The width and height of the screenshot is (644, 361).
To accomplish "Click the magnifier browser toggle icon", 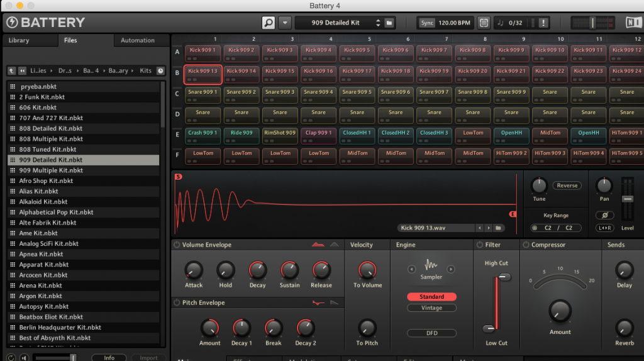I will pyautogui.click(x=268, y=23).
